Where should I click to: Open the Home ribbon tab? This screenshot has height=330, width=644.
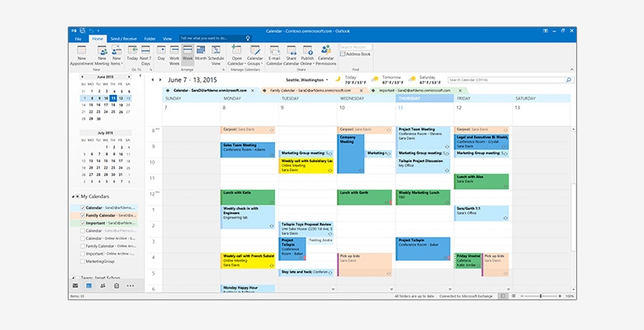tap(97, 39)
